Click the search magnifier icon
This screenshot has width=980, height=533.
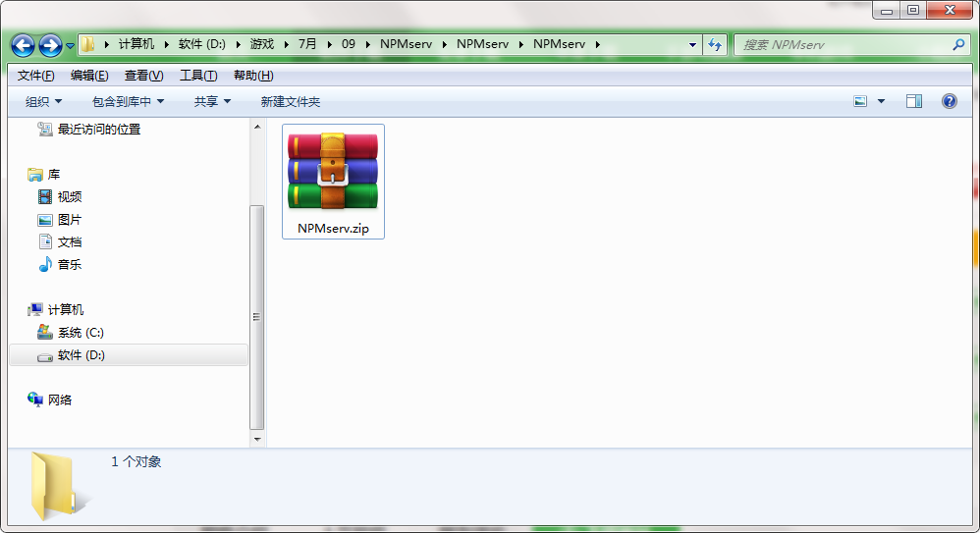pyautogui.click(x=958, y=45)
